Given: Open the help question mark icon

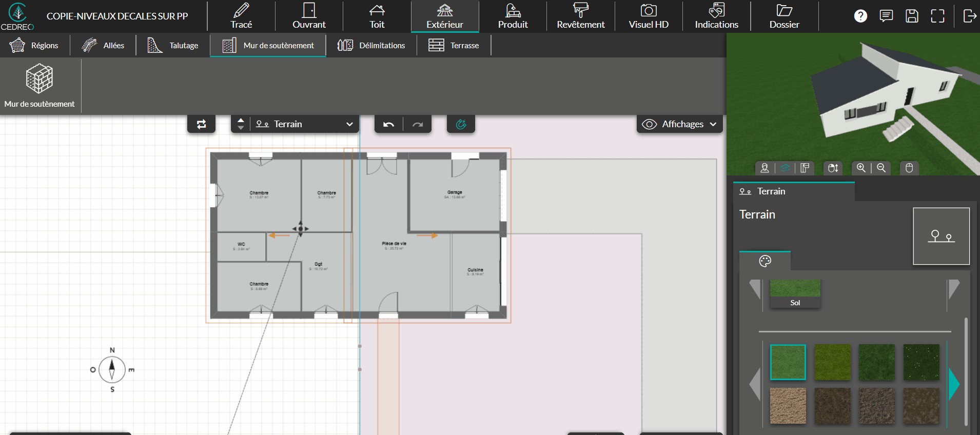Looking at the screenshot, I should [860, 16].
